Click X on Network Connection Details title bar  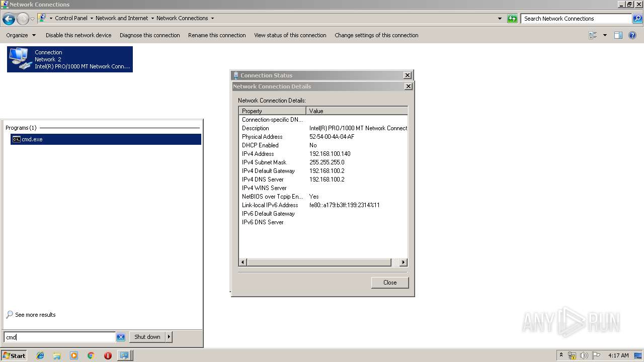[x=409, y=86]
